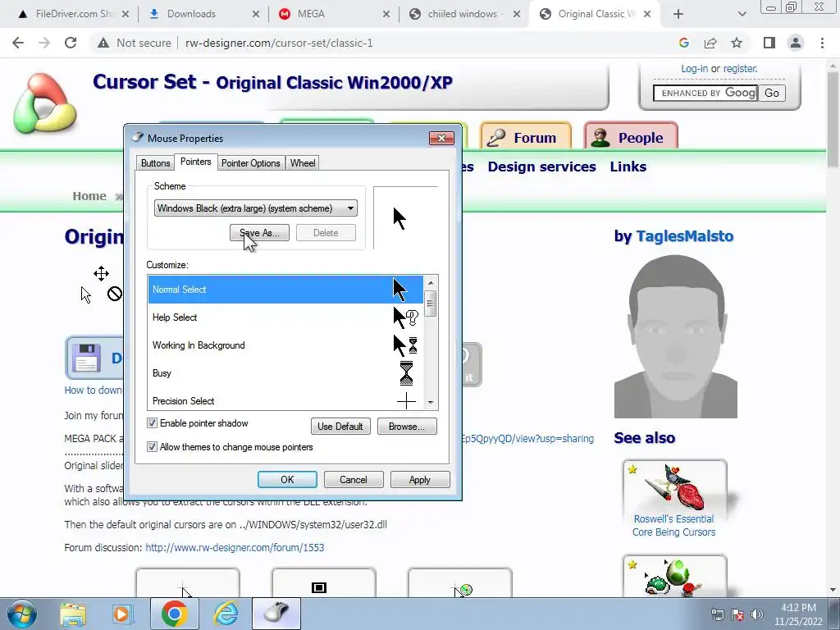
Task: Click the Browse... button
Action: (407, 427)
